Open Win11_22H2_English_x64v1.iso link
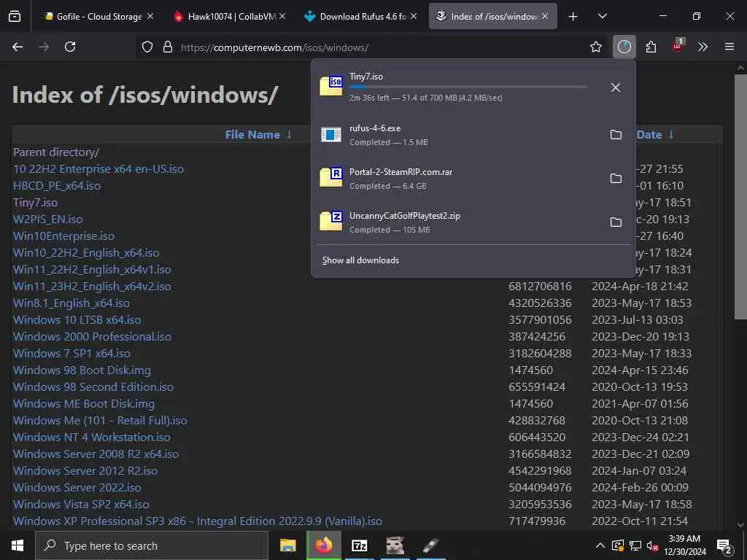 (x=92, y=270)
